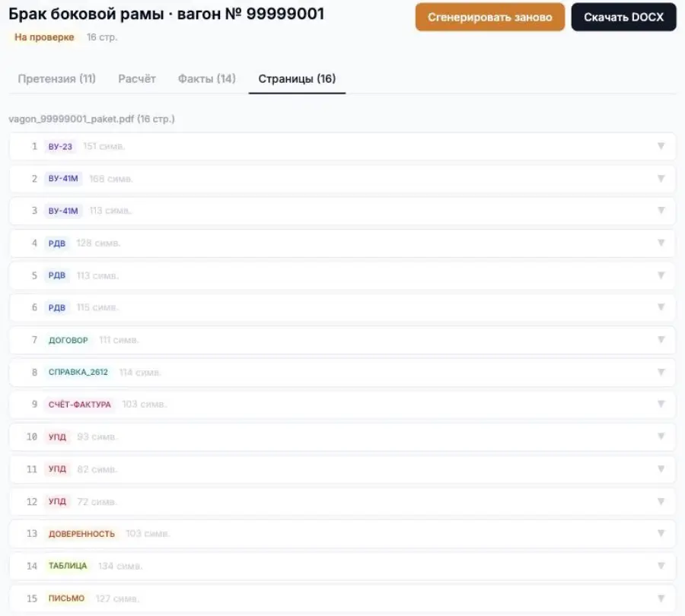This screenshot has width=685, height=616.
Task: Click the ВУ-41М tag on page 3
Action: pyautogui.click(x=63, y=211)
